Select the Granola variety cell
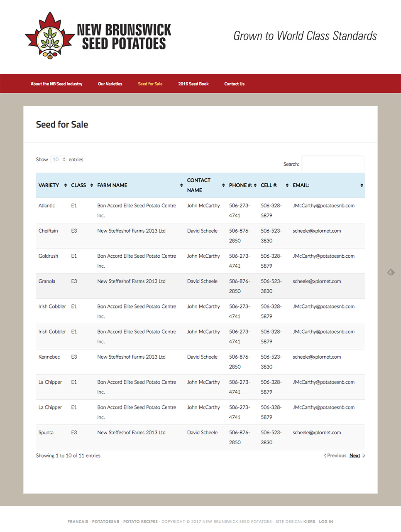Viewport: 401px width, 532px height. tap(47, 281)
